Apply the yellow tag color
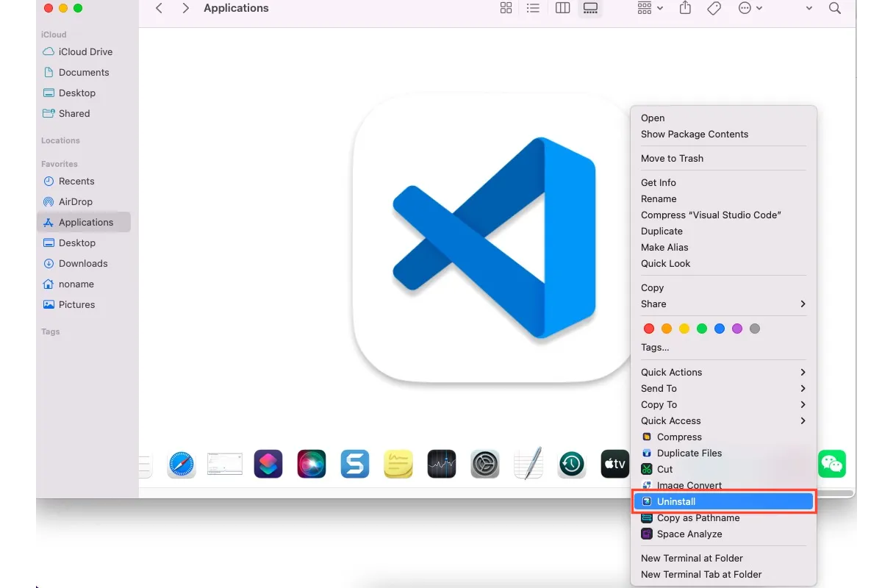 coord(684,329)
